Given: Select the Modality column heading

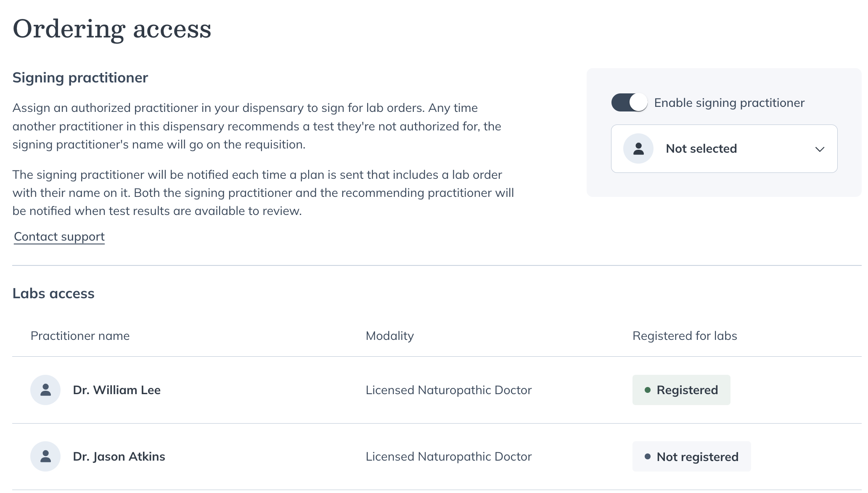Looking at the screenshot, I should 389,336.
